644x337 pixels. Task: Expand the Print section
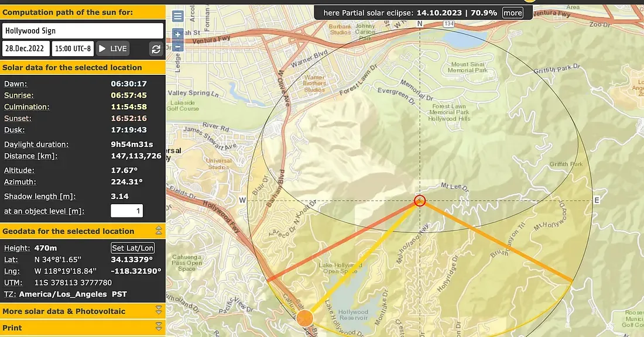pyautogui.click(x=158, y=327)
